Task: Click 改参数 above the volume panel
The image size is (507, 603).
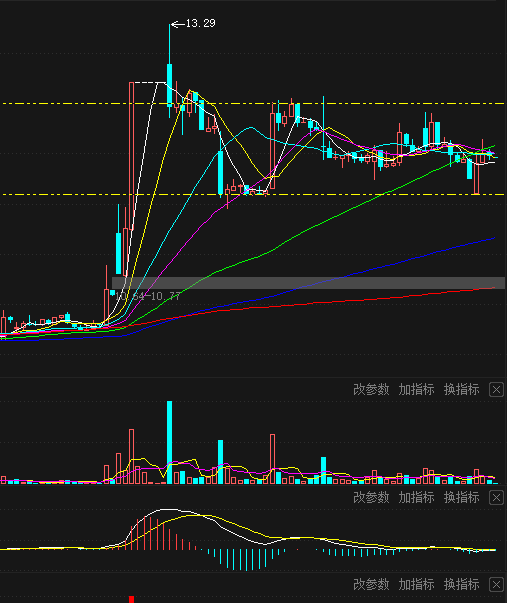Action: 371,390
